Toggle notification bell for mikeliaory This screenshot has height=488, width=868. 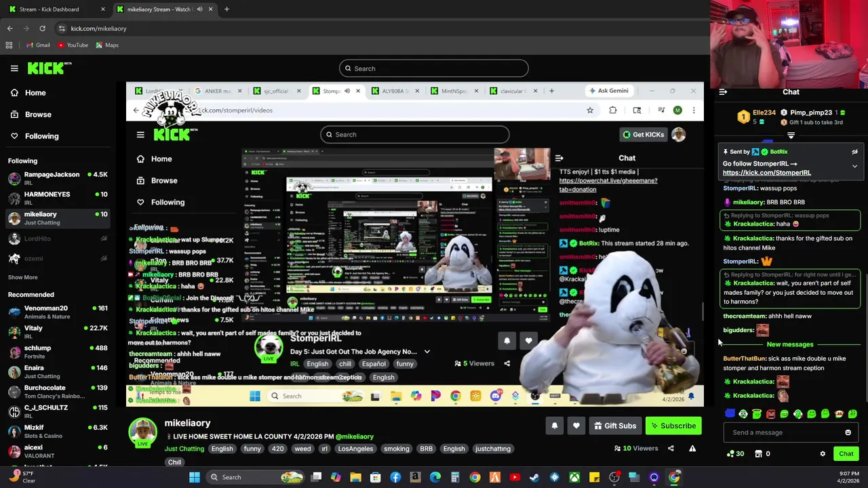555,426
